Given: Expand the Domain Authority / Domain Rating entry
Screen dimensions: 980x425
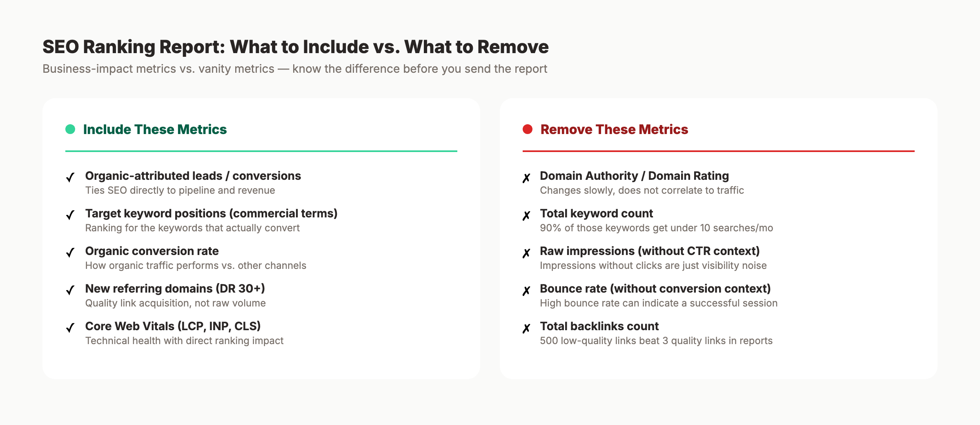Looking at the screenshot, I should tap(634, 176).
